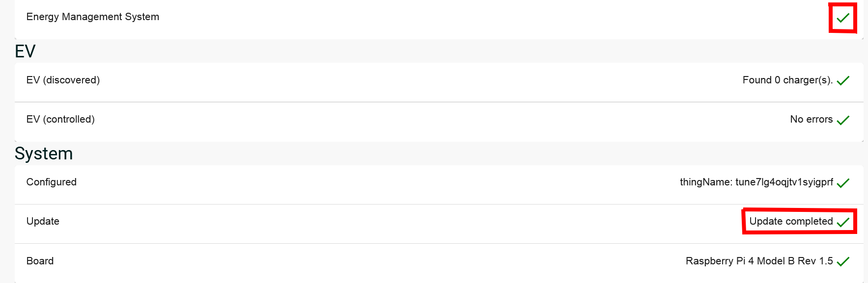This screenshot has width=868, height=283.
Task: Click the Configured row label
Action: [52, 182]
